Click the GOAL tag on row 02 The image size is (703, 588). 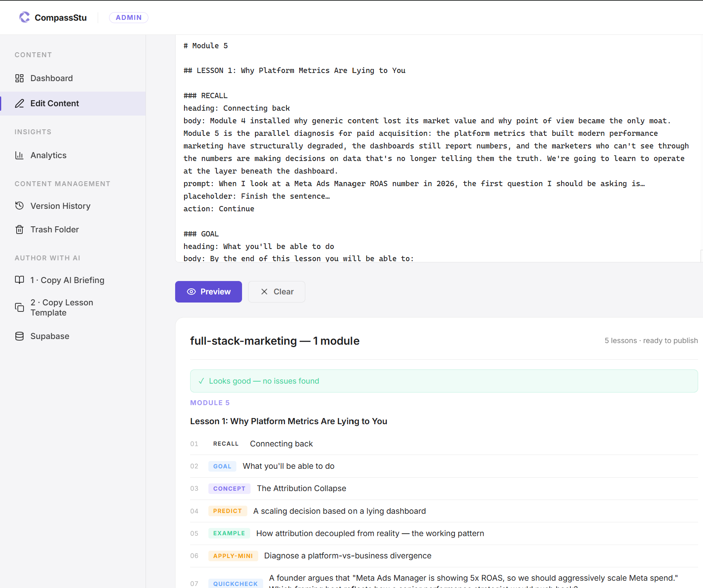(x=222, y=466)
